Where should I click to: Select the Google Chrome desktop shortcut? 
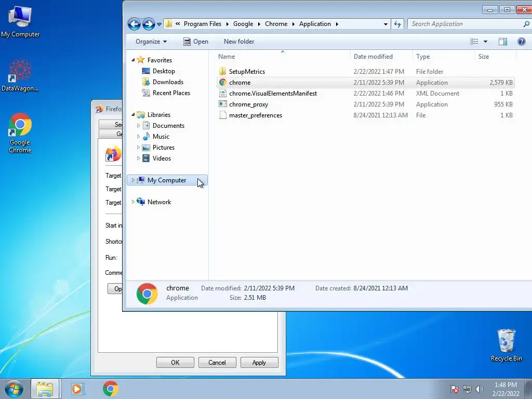(20, 132)
